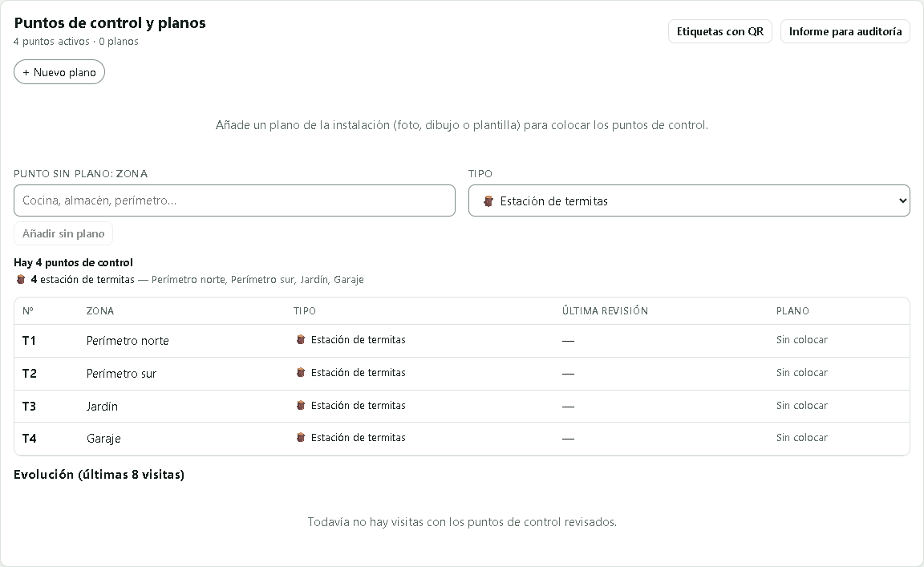Open the Tipo dropdown showing Estación de termitas
Viewport: 924px width, 567px height.
[689, 200]
